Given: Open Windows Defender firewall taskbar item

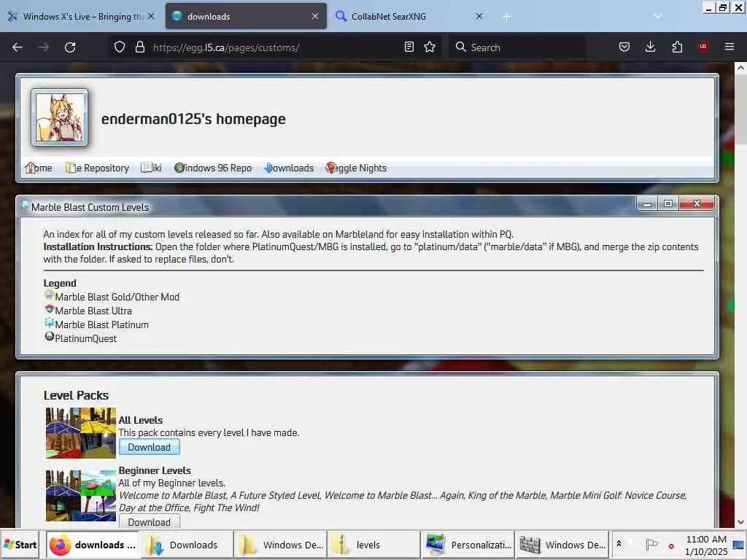Looking at the screenshot, I should (x=562, y=544).
